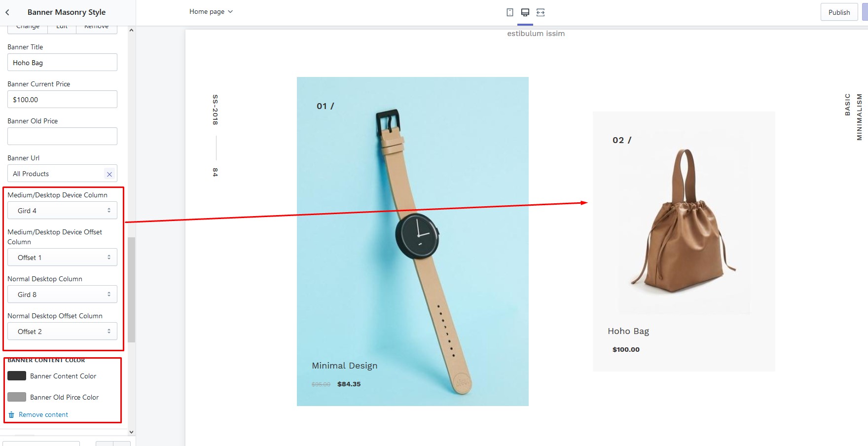The height and width of the screenshot is (446, 868).
Task: Expand the Medium/Desktop Device Offset Column dropdown
Action: [62, 258]
